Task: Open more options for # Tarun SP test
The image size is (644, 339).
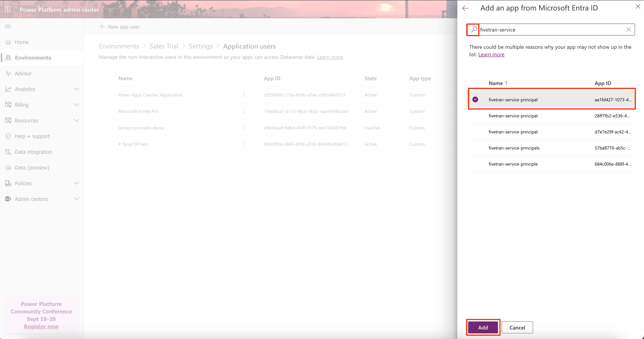Action: 244,143
